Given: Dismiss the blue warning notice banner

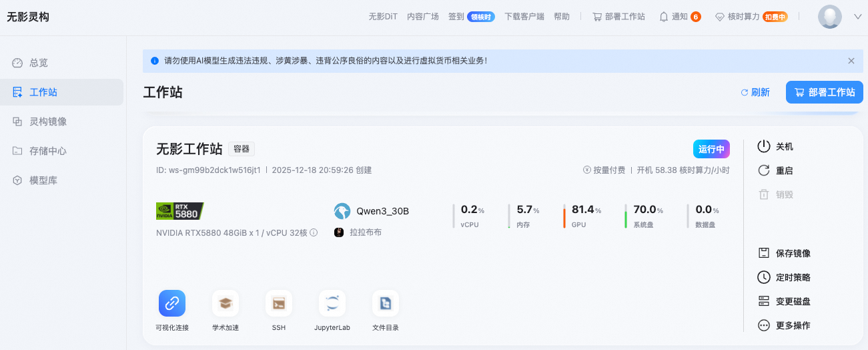Looking at the screenshot, I should click(x=851, y=61).
